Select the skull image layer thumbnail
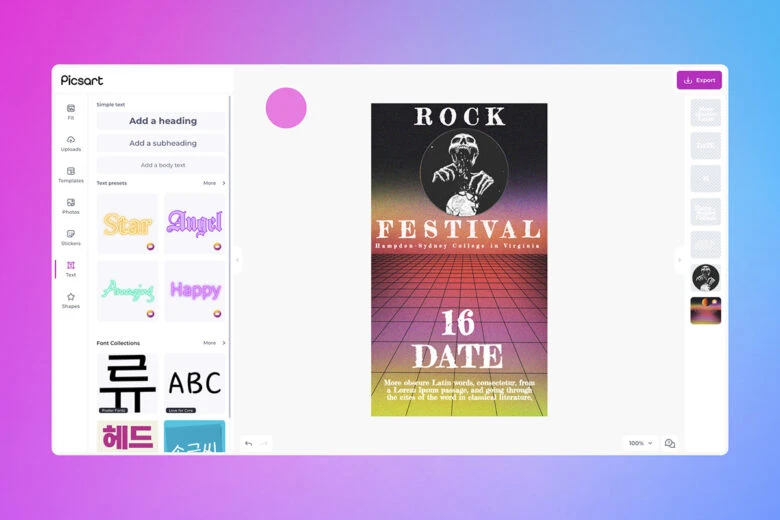Viewport: 780px width, 520px height. (x=705, y=278)
